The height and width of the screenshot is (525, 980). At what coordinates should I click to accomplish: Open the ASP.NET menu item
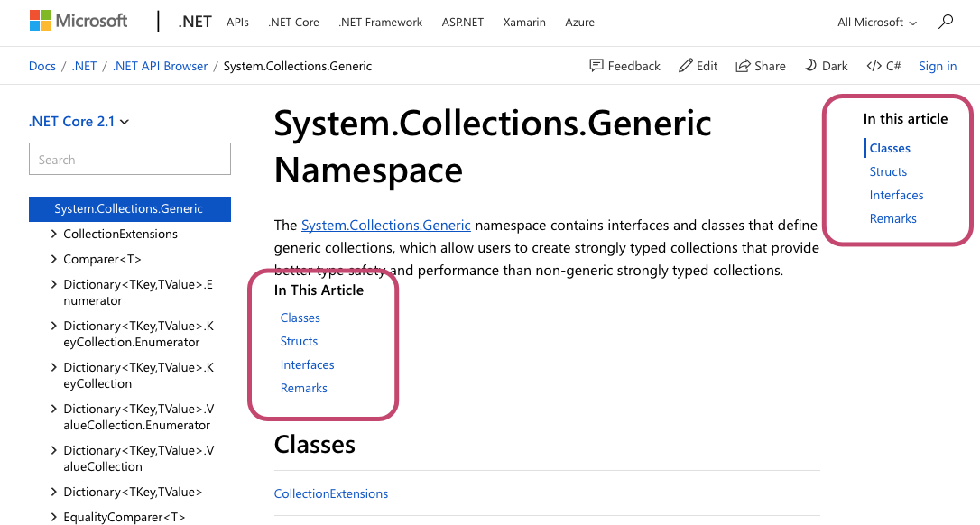coord(463,22)
